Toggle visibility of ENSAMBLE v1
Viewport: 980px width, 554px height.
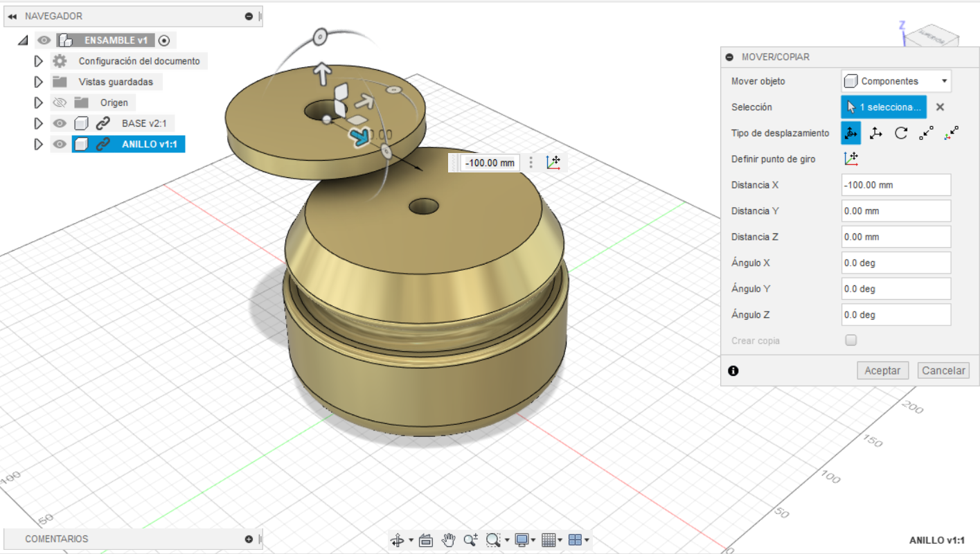tap(44, 40)
